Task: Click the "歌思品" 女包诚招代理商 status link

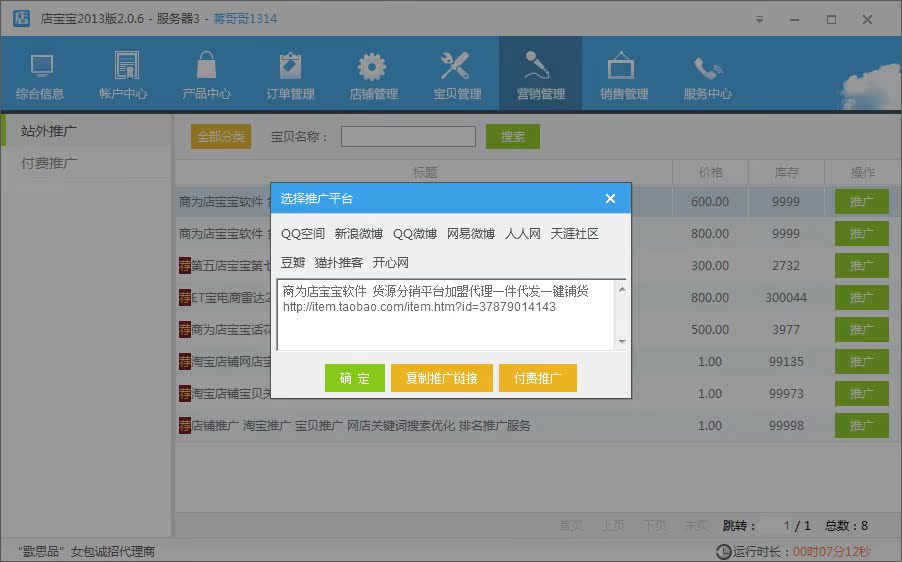Action: tap(86, 552)
